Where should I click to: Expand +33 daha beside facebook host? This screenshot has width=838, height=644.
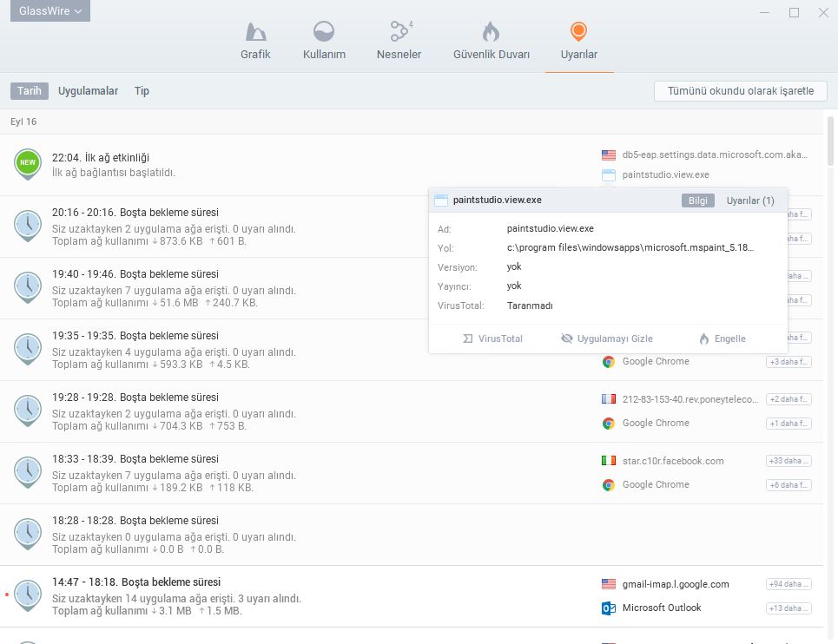pyautogui.click(x=789, y=461)
